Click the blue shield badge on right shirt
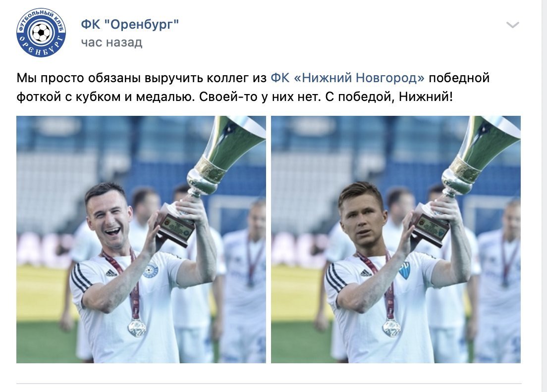The image size is (547, 392). tap(405, 270)
